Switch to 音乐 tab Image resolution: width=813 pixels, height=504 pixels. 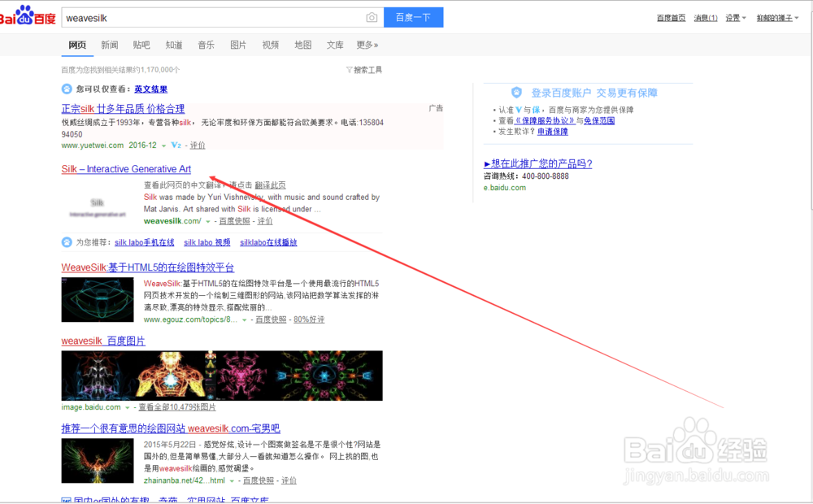(x=206, y=45)
